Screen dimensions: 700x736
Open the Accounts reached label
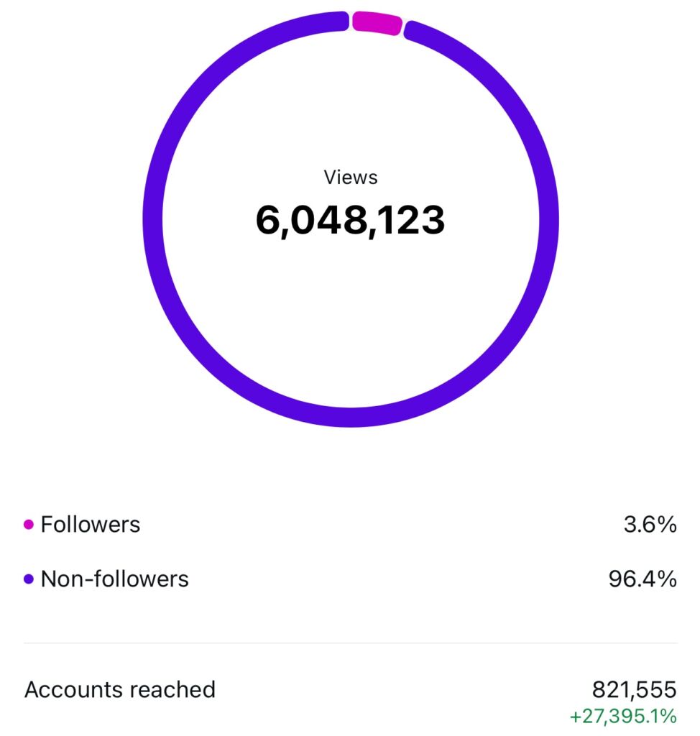[x=120, y=690]
